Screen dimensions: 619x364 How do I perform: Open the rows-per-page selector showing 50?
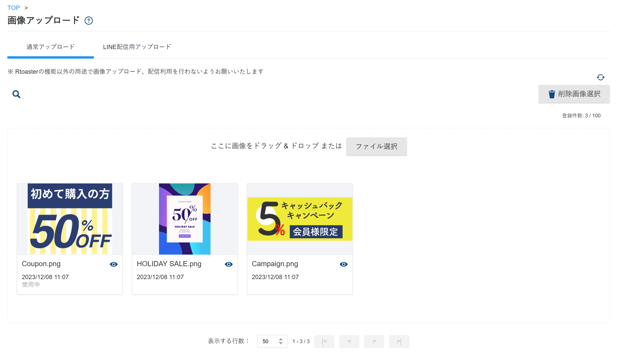pos(272,341)
